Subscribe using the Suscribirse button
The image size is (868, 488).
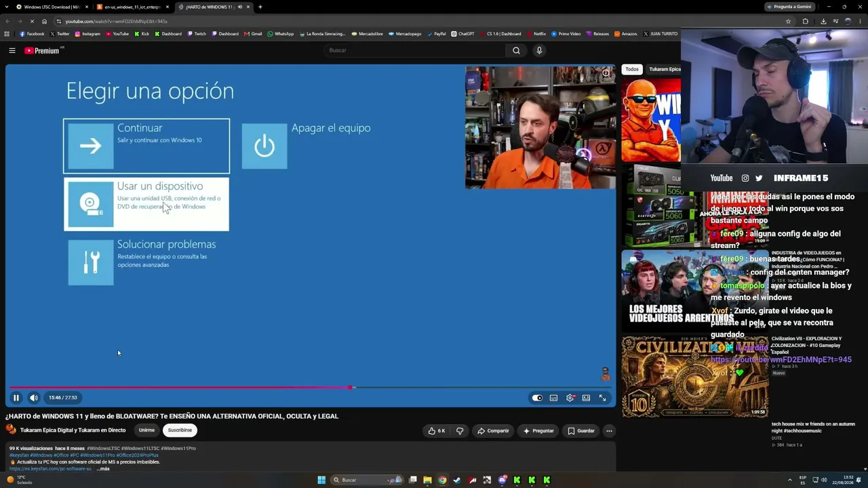(180, 430)
